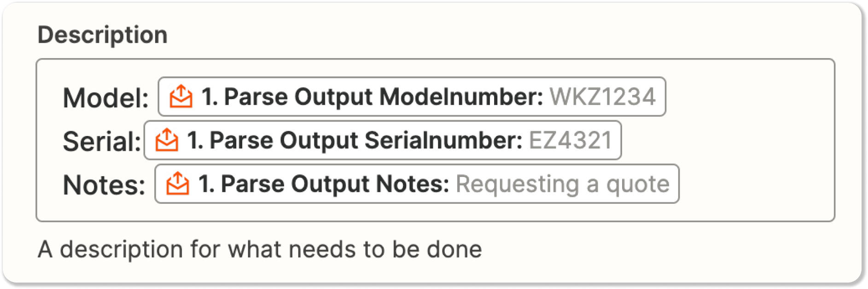Click the "Serial:" text in the field

pyautogui.click(x=101, y=142)
